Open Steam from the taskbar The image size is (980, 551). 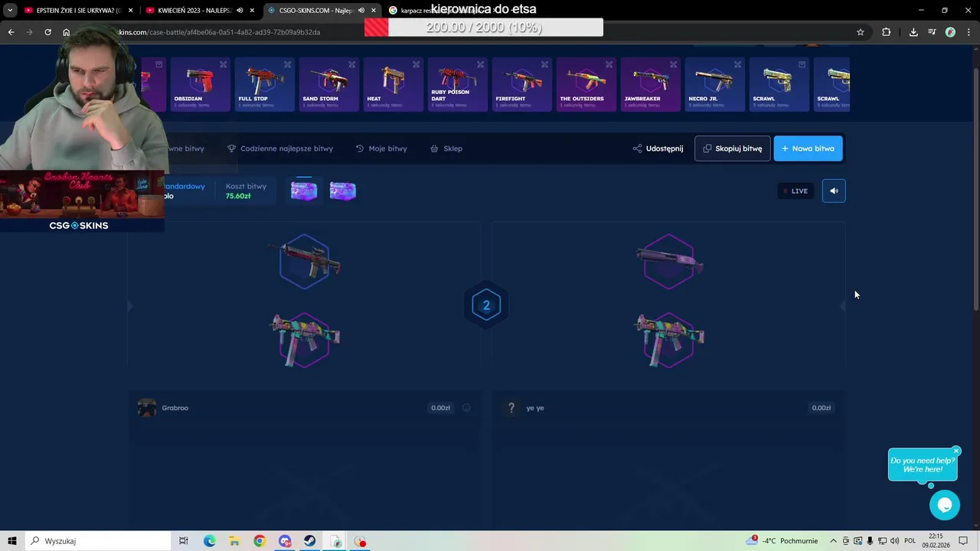310,541
